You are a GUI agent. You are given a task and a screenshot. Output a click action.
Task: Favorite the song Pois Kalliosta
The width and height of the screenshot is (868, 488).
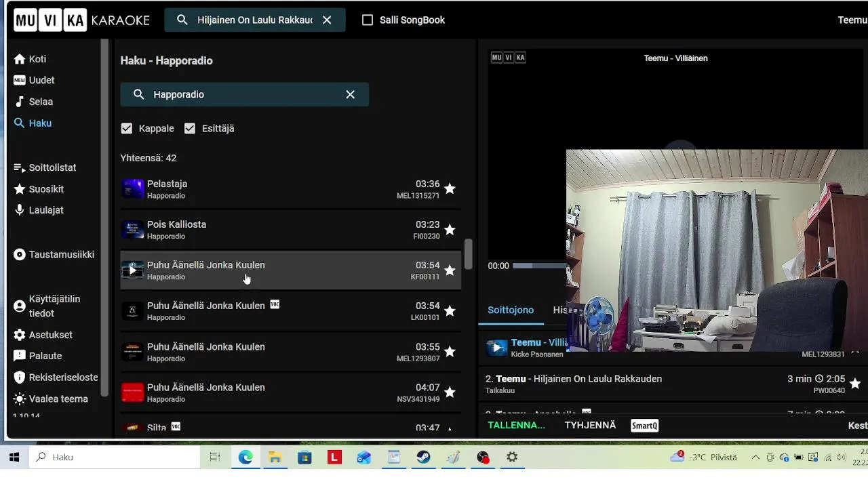tap(450, 229)
